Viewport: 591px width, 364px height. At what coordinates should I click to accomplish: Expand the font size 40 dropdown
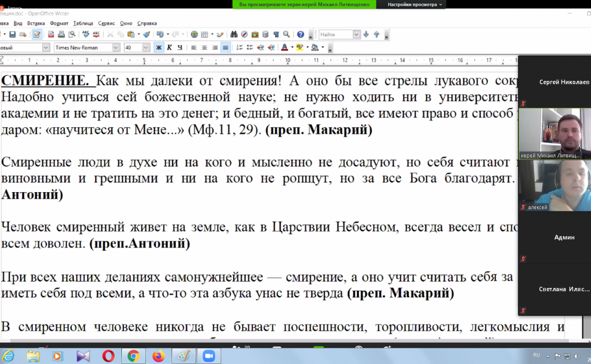coord(146,48)
